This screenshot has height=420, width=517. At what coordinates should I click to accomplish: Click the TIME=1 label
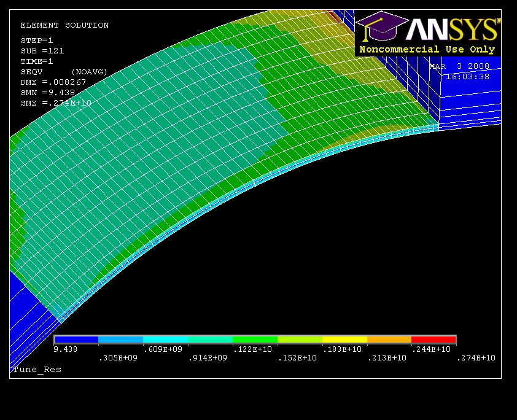click(x=37, y=61)
